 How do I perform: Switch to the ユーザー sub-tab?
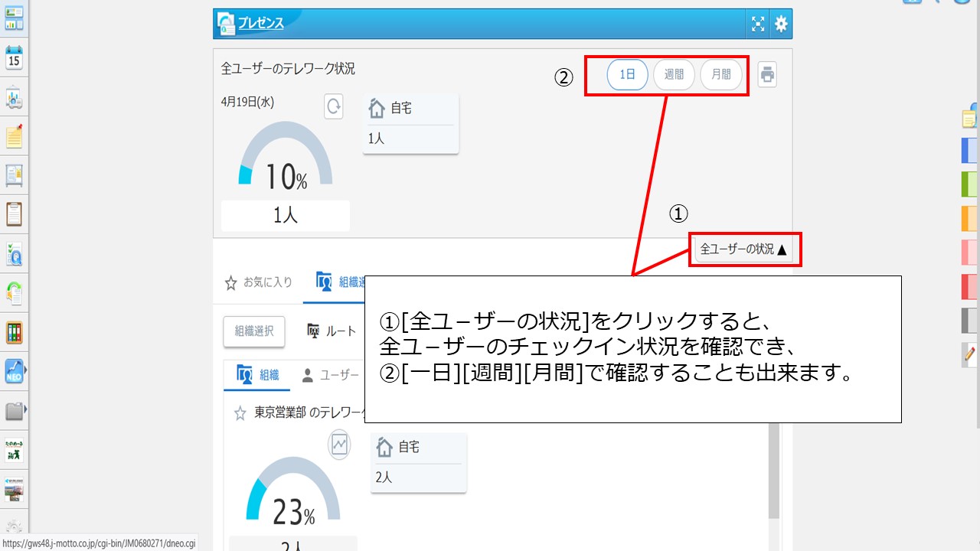tap(330, 375)
